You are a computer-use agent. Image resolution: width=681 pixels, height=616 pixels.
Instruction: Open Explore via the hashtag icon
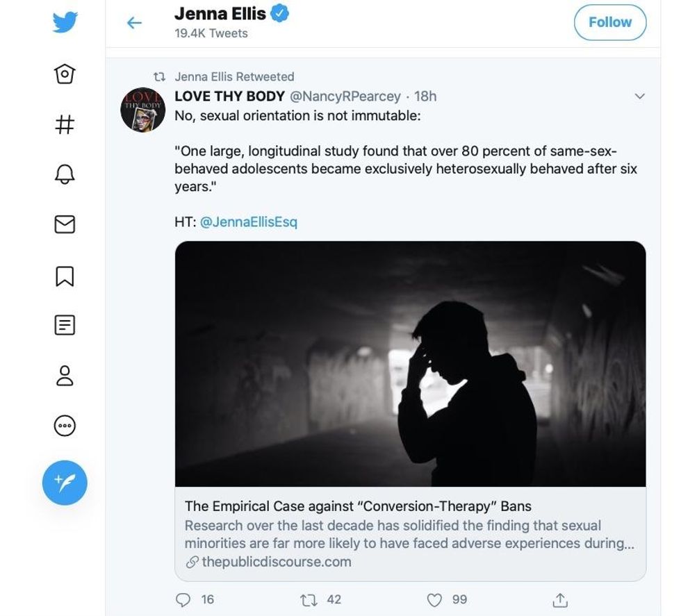(x=65, y=124)
